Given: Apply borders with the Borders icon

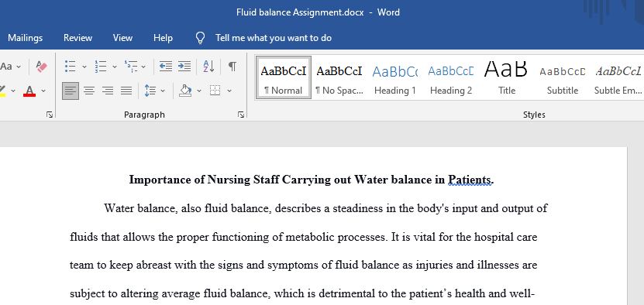Looking at the screenshot, I should (215, 91).
